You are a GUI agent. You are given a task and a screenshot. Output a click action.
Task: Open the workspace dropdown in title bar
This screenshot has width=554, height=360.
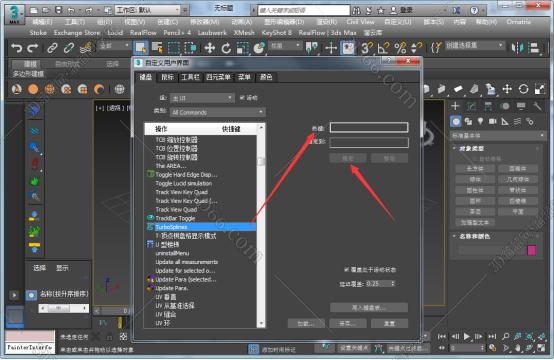tap(148, 10)
